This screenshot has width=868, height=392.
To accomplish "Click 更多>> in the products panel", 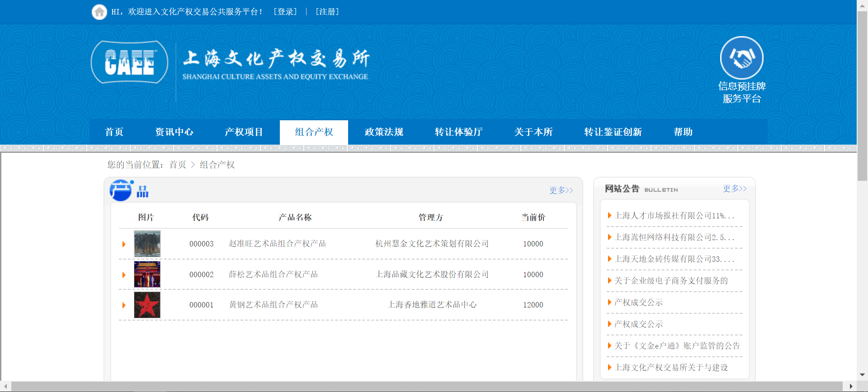I will [x=561, y=190].
